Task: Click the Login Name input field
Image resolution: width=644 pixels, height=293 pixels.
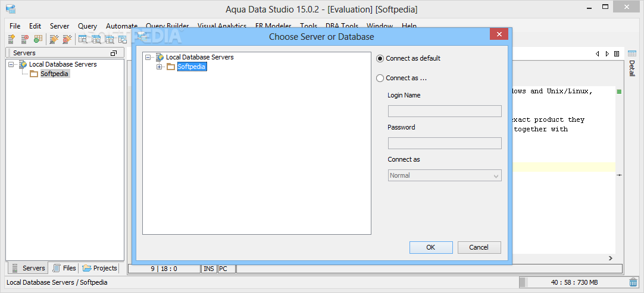Action: pos(445,111)
